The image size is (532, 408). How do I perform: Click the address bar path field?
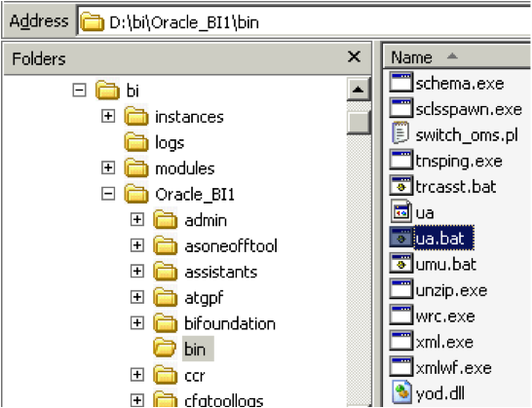[304, 22]
